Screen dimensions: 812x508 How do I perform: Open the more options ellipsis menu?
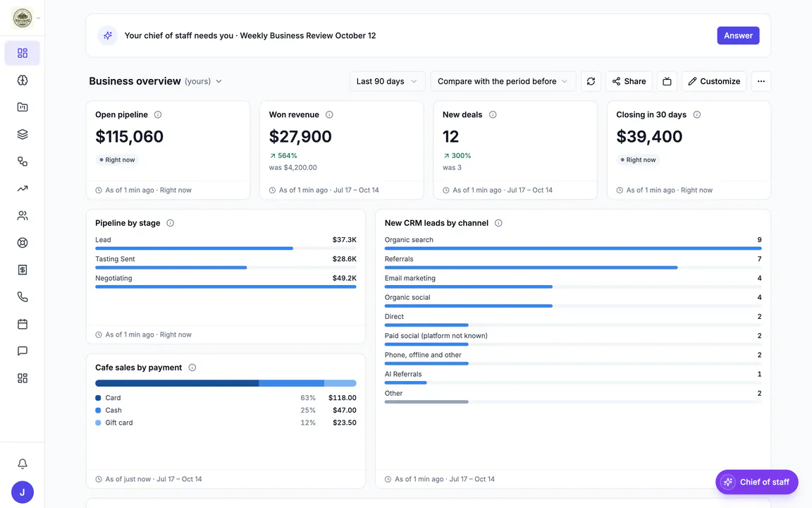coord(761,81)
